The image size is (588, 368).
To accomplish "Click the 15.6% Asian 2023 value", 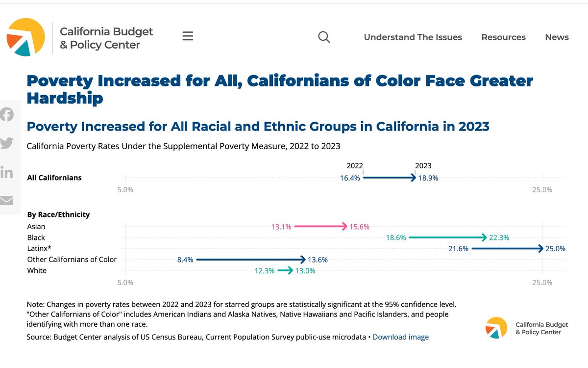I will coord(359,227).
